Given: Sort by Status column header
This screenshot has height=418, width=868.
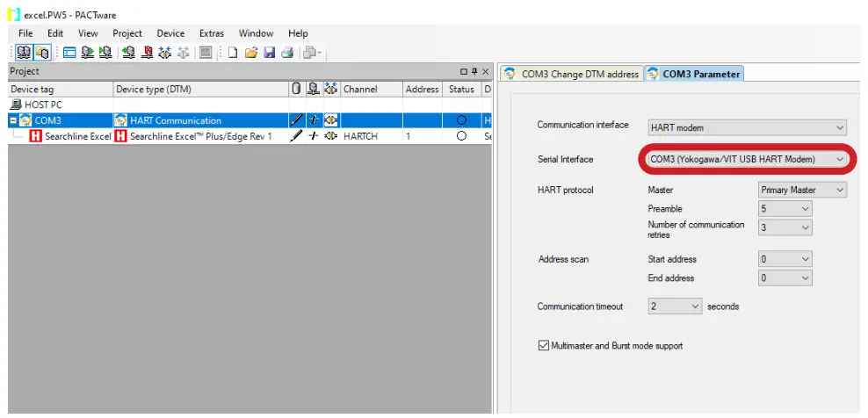Looking at the screenshot, I should (x=462, y=90).
